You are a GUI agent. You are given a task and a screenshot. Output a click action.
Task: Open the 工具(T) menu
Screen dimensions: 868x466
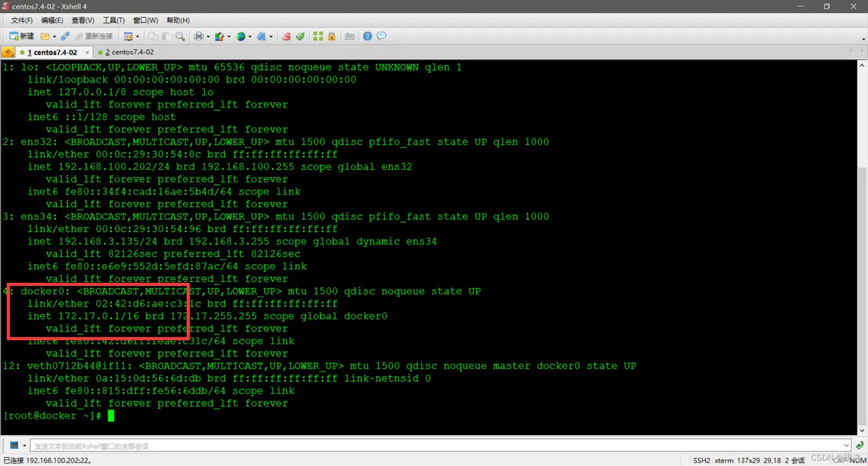point(113,20)
